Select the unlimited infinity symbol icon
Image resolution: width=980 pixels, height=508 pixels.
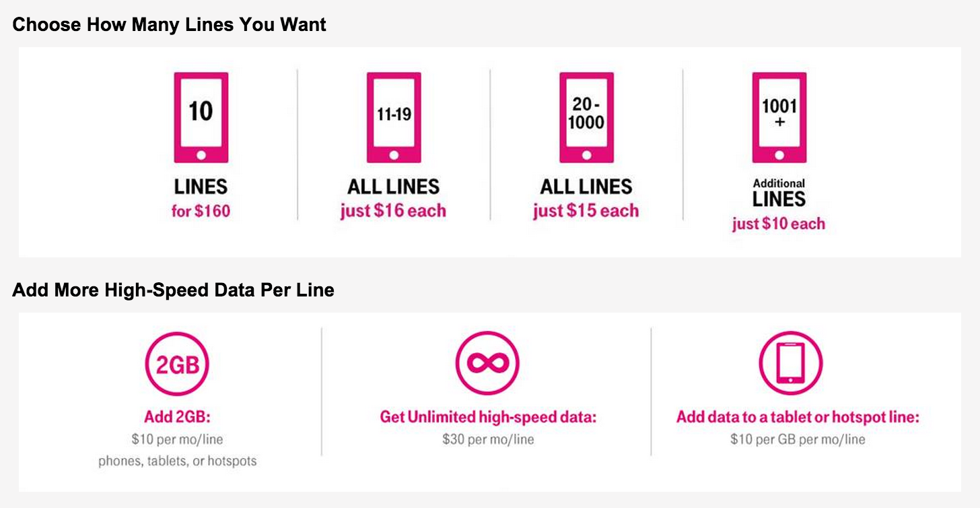coord(487,363)
